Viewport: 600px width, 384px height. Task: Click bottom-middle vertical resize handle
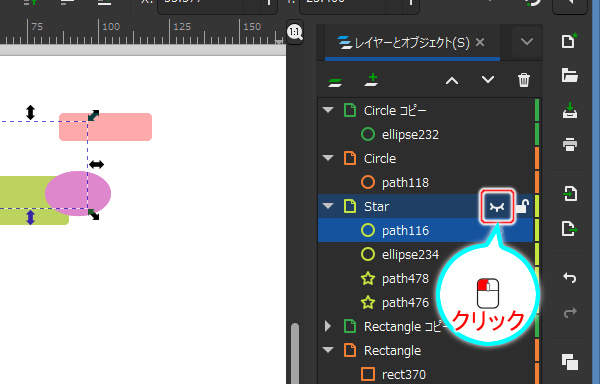tap(31, 217)
